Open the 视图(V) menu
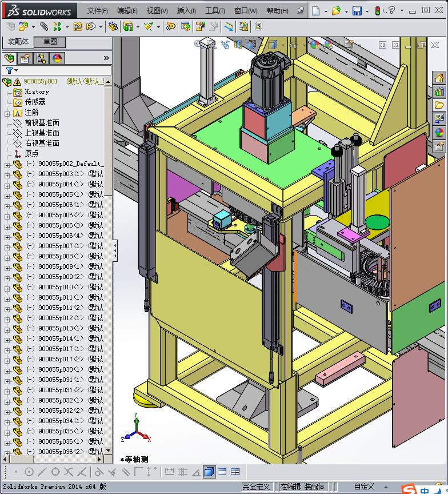This screenshot has height=494, width=448. pyautogui.click(x=157, y=11)
